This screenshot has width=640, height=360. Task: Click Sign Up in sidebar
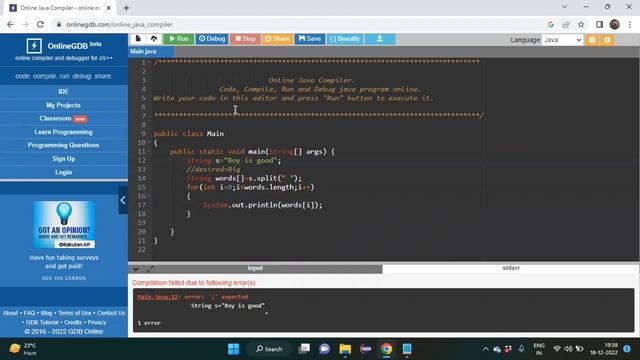click(63, 158)
